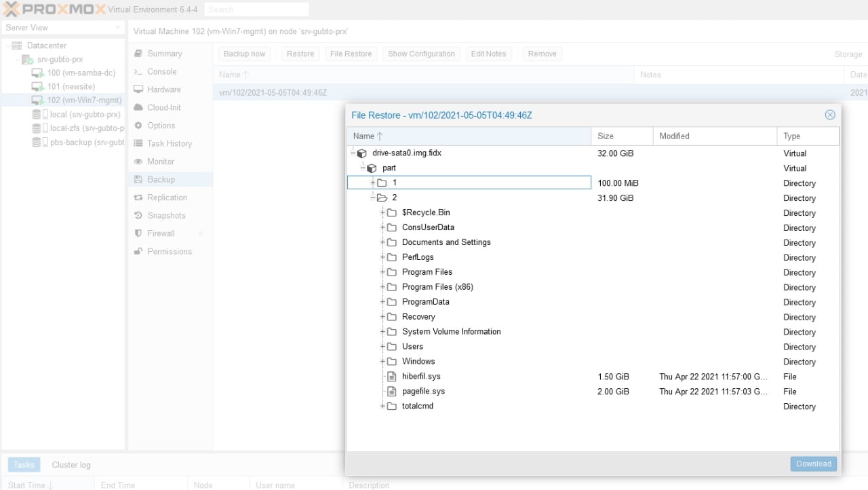This screenshot has width=868, height=490.
Task: Click the Summary book icon
Action: pyautogui.click(x=138, y=54)
